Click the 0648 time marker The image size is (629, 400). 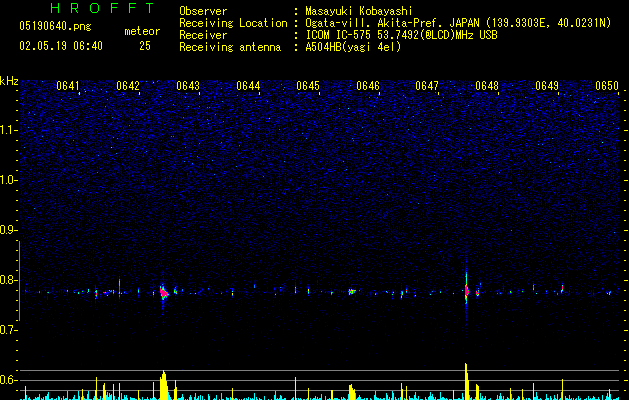pyautogui.click(x=487, y=86)
